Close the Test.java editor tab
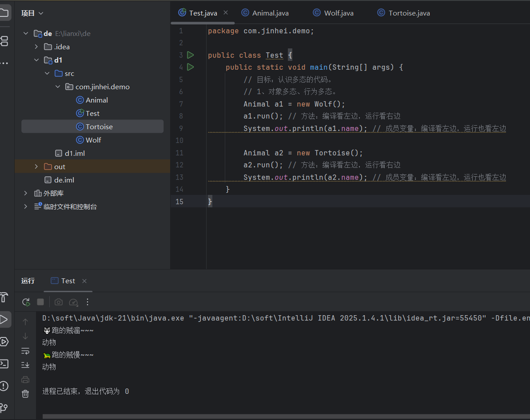The width and height of the screenshot is (530, 420). [x=226, y=13]
